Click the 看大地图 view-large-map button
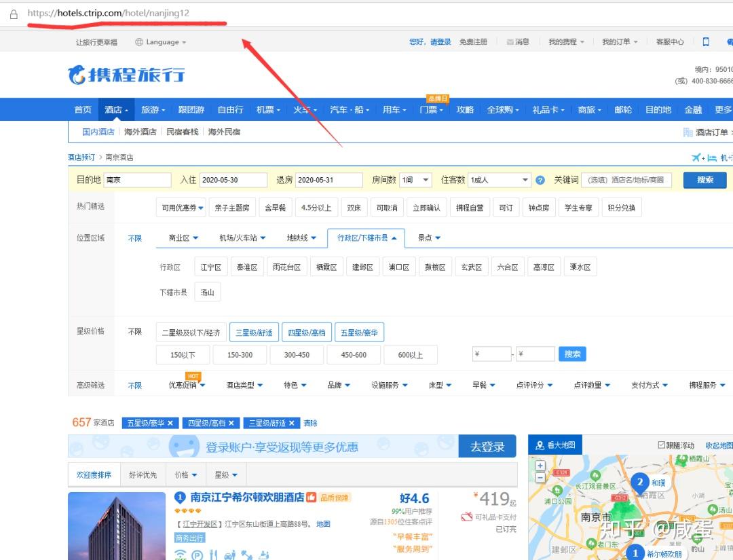 (x=555, y=445)
